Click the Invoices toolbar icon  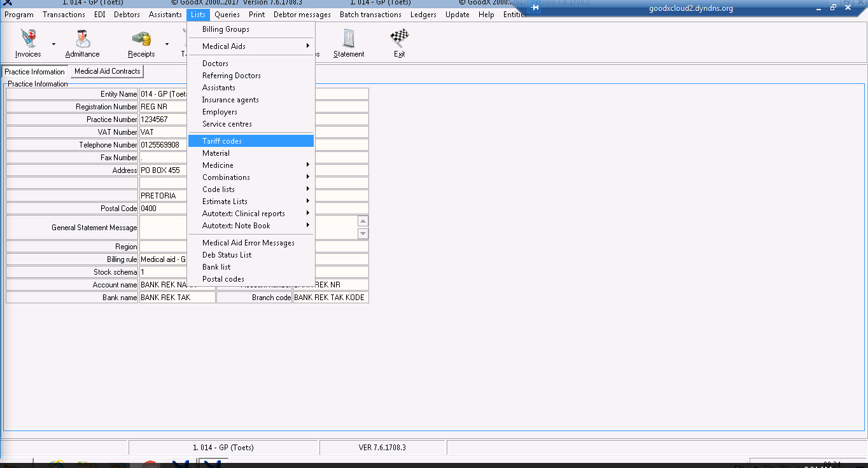click(28, 39)
